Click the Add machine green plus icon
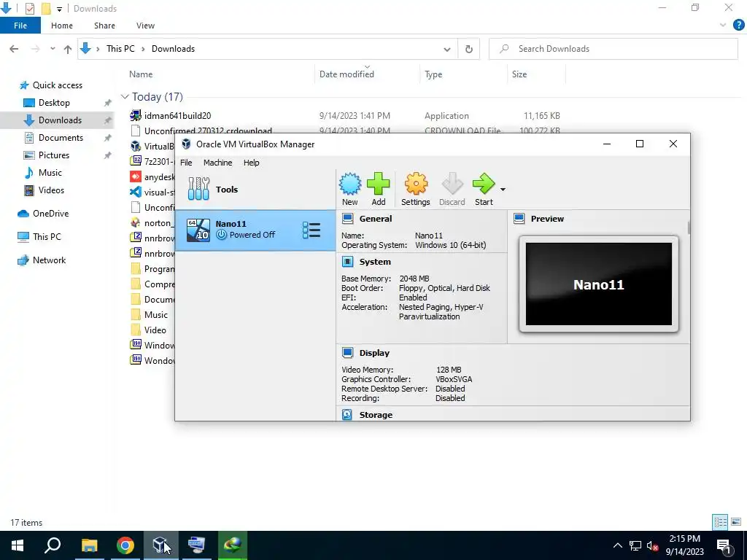Screen dimensions: 747x560 point(379,189)
